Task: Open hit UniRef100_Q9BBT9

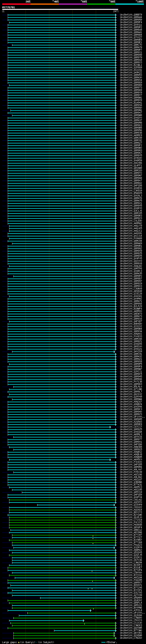Action: pyautogui.click(x=131, y=15)
